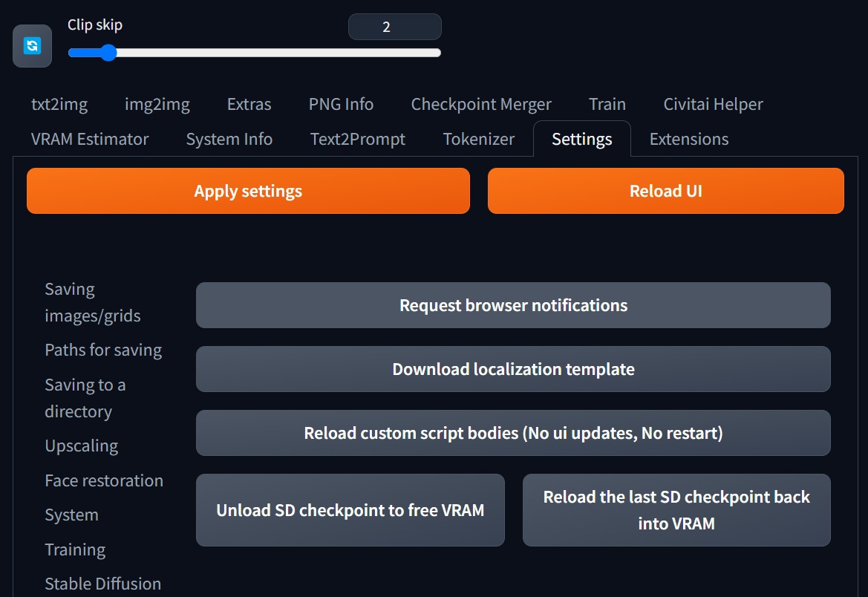Click Reload custom script bodies button
The width and height of the screenshot is (868, 597).
tap(513, 433)
